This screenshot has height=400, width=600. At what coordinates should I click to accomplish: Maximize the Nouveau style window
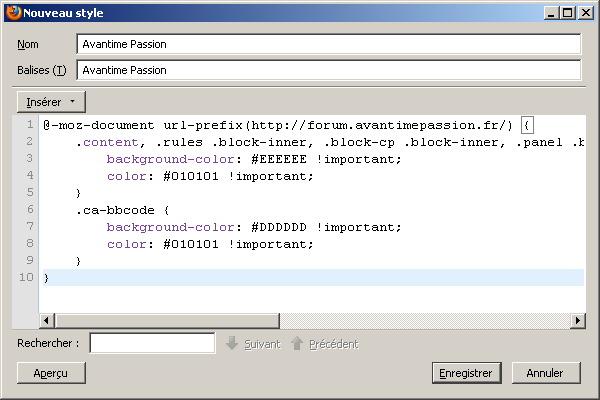point(568,13)
